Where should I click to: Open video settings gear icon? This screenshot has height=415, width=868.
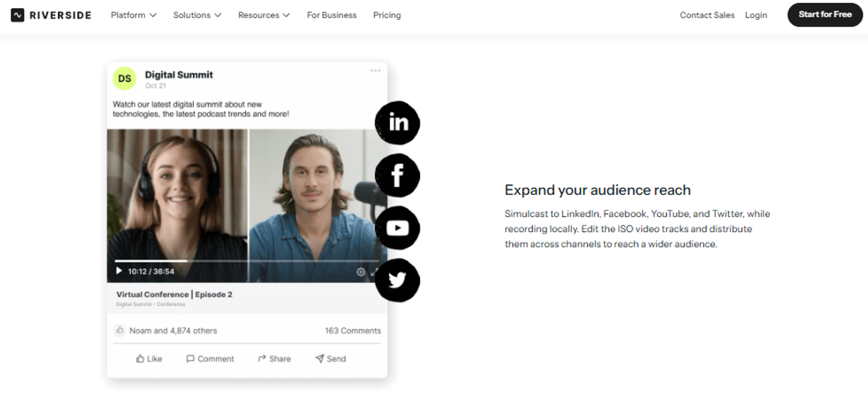pos(361,272)
